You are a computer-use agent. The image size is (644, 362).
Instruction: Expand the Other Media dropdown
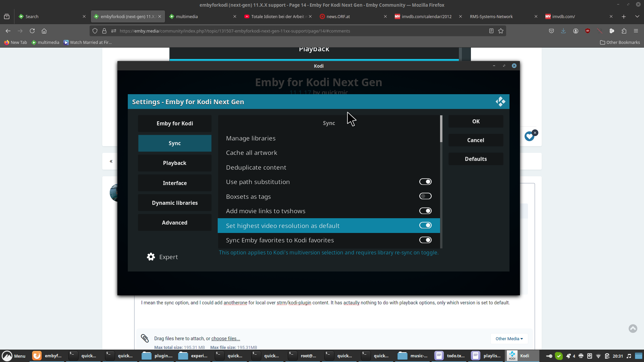click(x=509, y=339)
